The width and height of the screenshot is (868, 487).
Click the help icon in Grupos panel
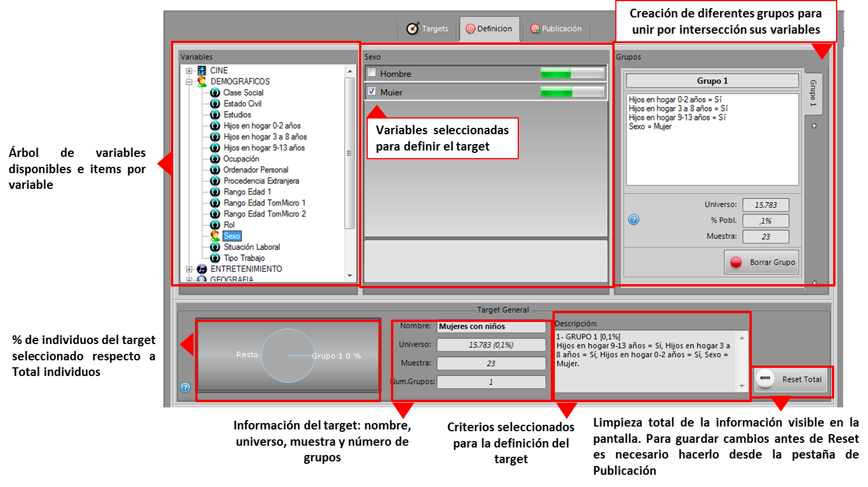(634, 220)
